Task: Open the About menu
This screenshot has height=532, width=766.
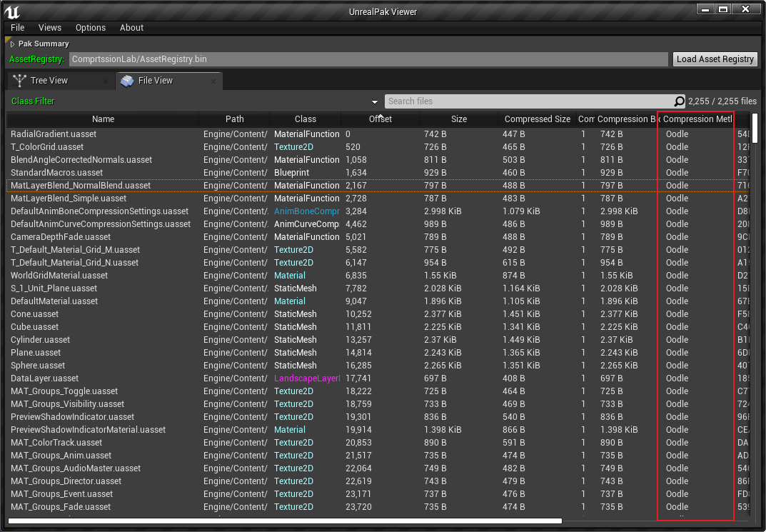Action: point(132,28)
